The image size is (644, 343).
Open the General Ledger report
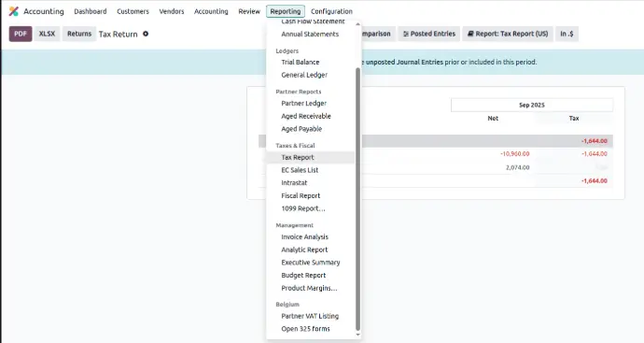click(x=304, y=75)
